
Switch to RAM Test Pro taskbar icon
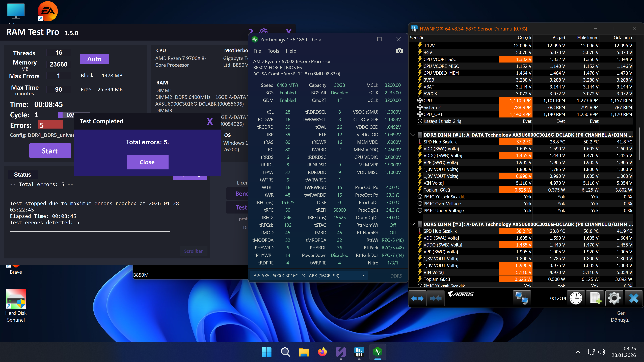(x=341, y=352)
